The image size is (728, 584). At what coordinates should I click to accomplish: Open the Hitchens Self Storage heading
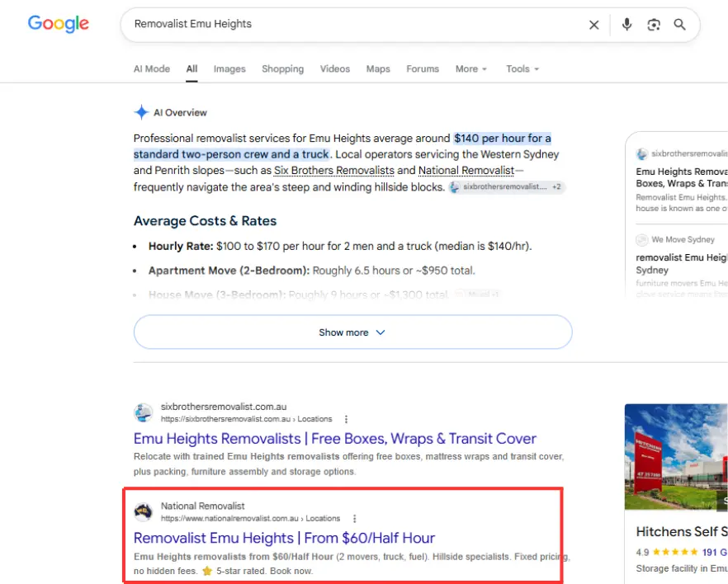click(682, 531)
